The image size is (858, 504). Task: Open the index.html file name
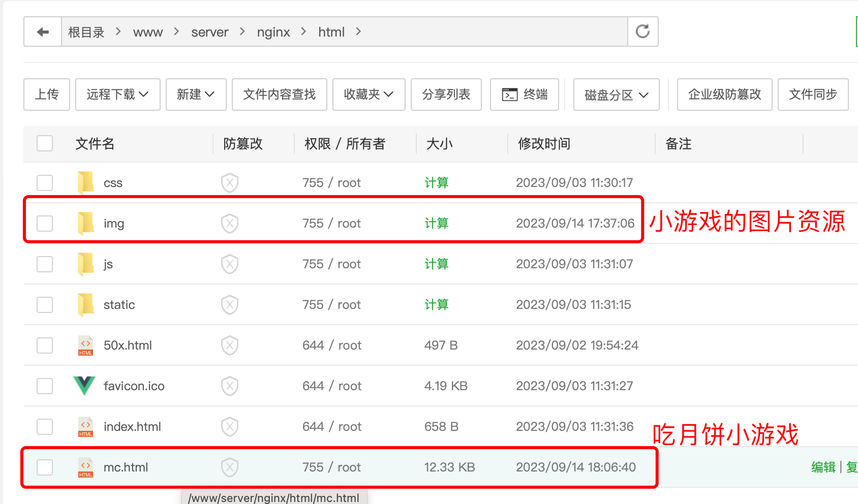point(132,427)
